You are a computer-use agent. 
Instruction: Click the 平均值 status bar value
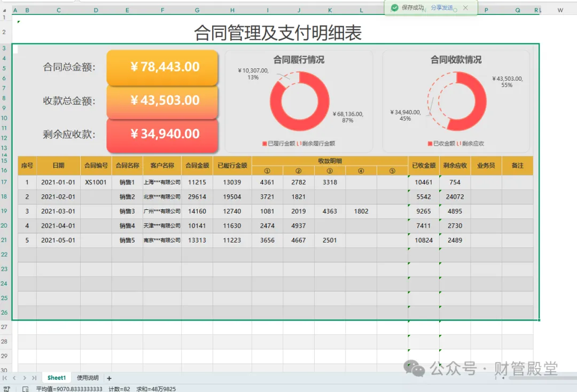click(x=69, y=389)
